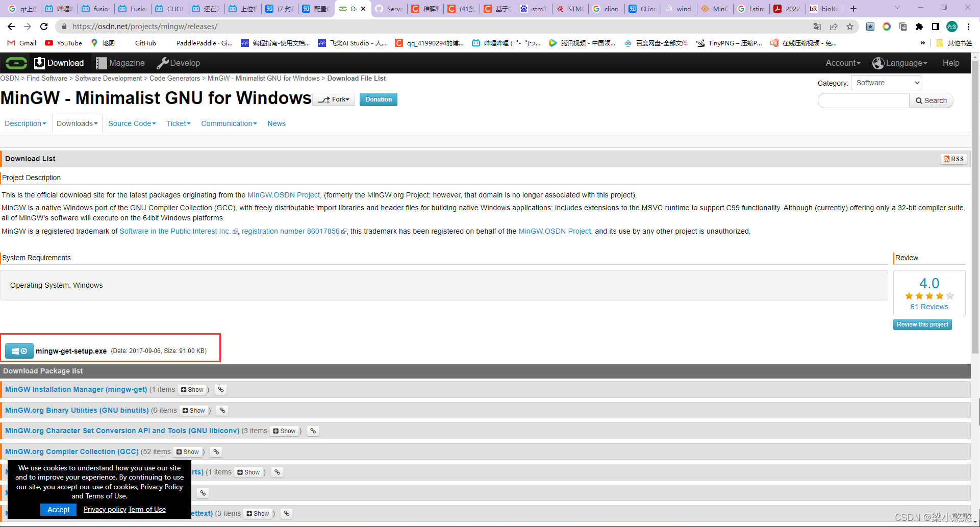Open the Description tab menu

pos(26,123)
